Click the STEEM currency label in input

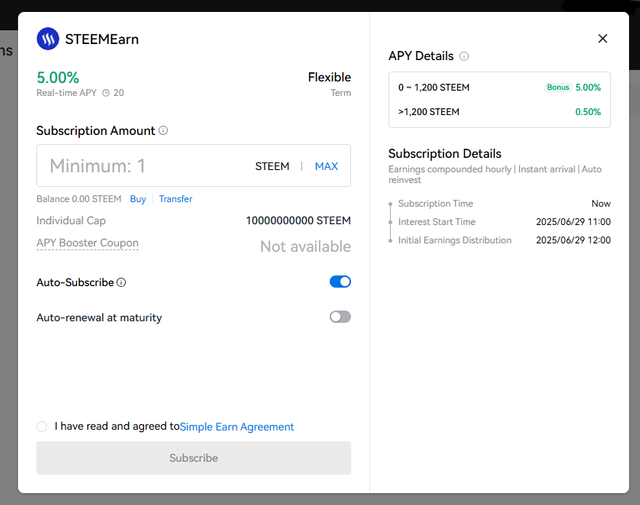click(272, 166)
